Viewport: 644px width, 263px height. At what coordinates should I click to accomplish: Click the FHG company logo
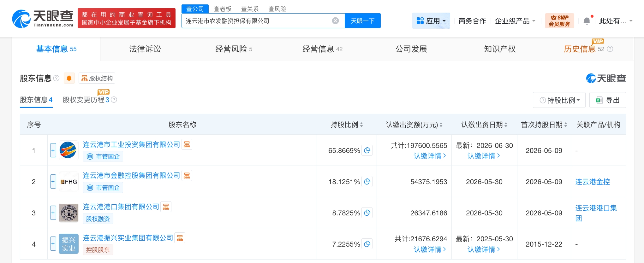point(69,181)
